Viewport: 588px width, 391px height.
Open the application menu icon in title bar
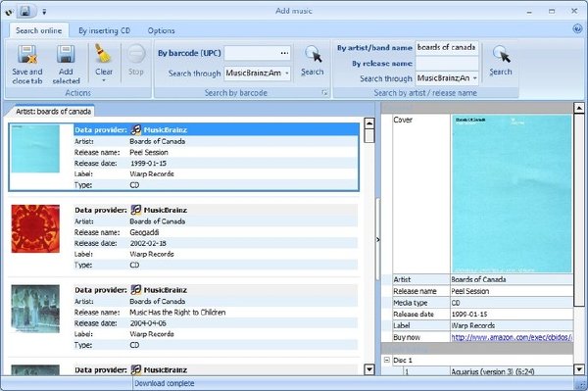pyautogui.click(x=9, y=12)
